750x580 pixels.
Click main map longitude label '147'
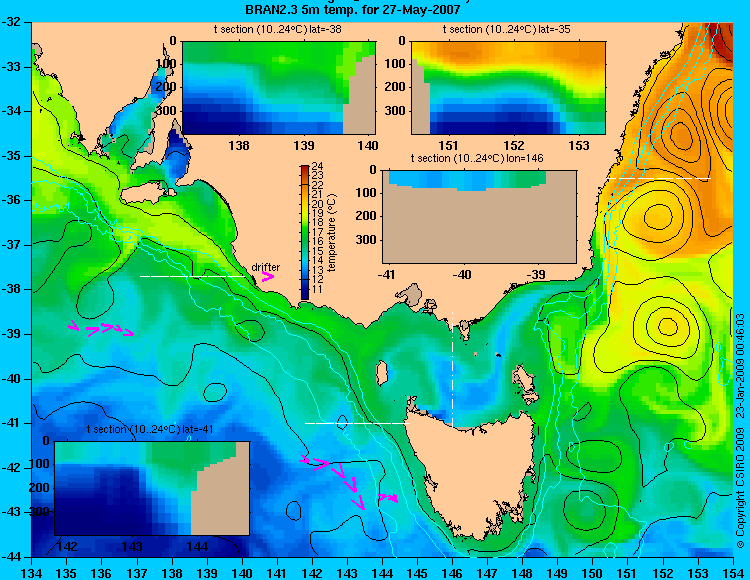[x=487, y=573]
